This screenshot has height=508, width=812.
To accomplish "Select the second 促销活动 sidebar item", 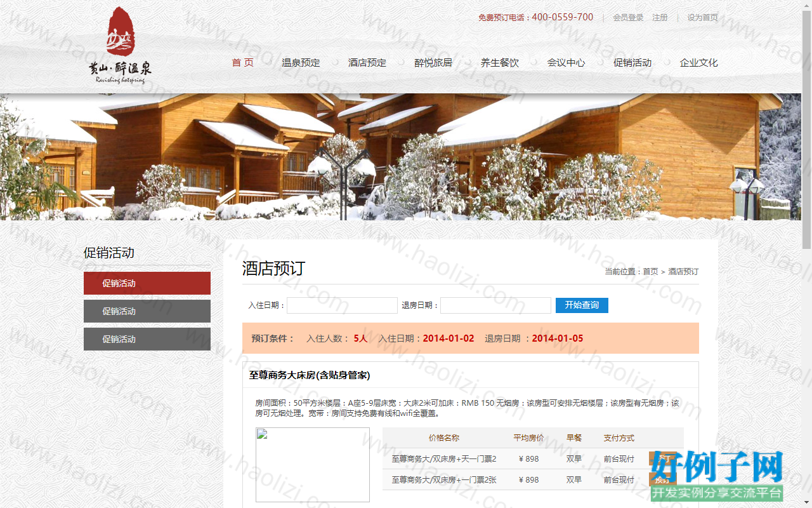I will tap(147, 311).
